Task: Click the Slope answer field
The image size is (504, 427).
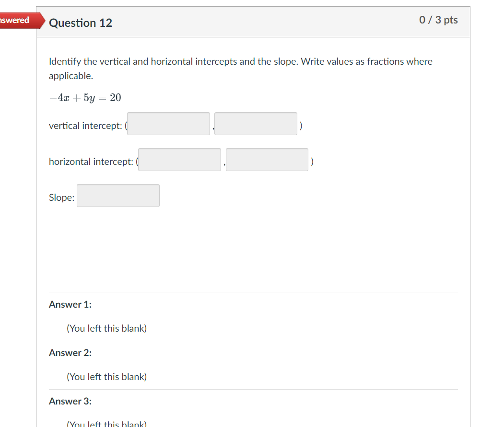Action: click(118, 196)
